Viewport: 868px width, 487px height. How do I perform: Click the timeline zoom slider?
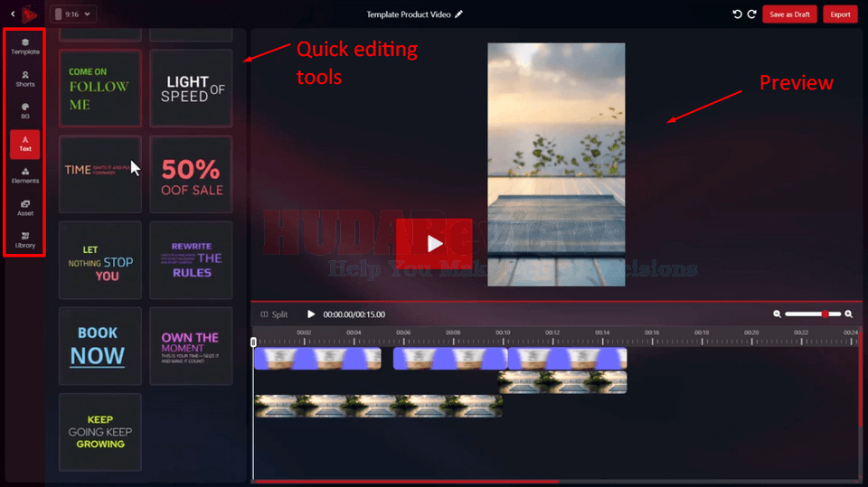pyautogui.click(x=812, y=314)
